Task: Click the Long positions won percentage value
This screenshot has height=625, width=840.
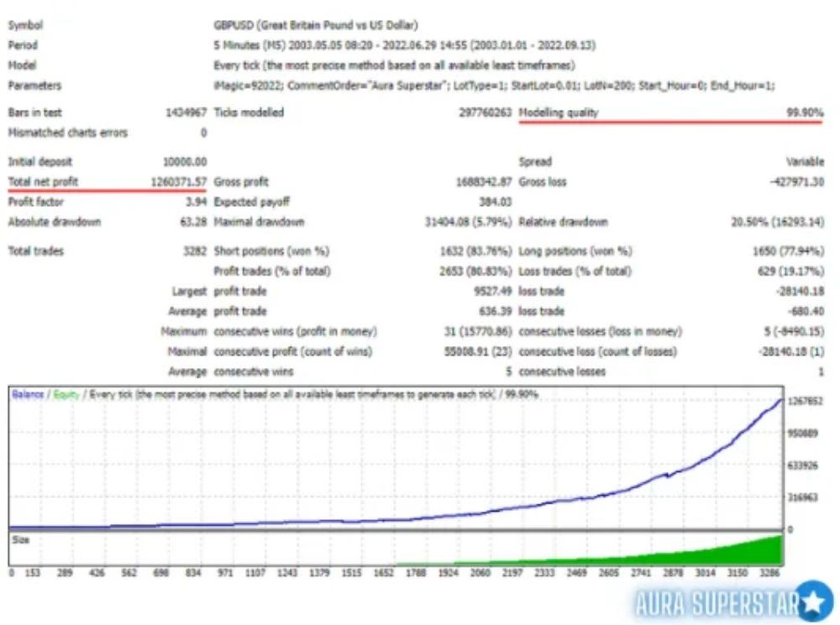Action: [x=788, y=251]
